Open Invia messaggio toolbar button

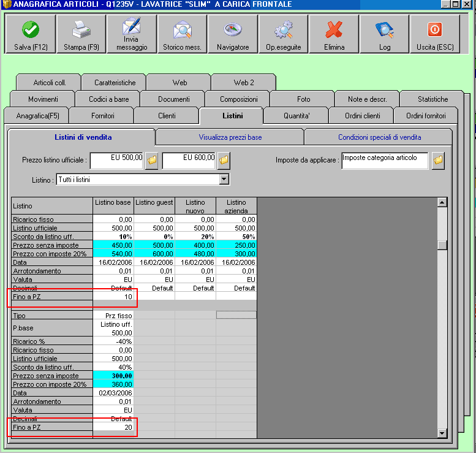coord(132,34)
